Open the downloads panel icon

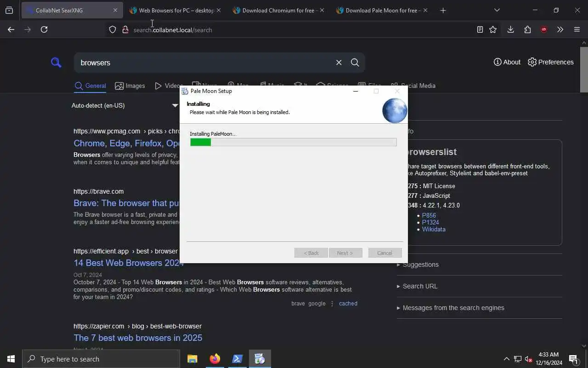coord(510,29)
